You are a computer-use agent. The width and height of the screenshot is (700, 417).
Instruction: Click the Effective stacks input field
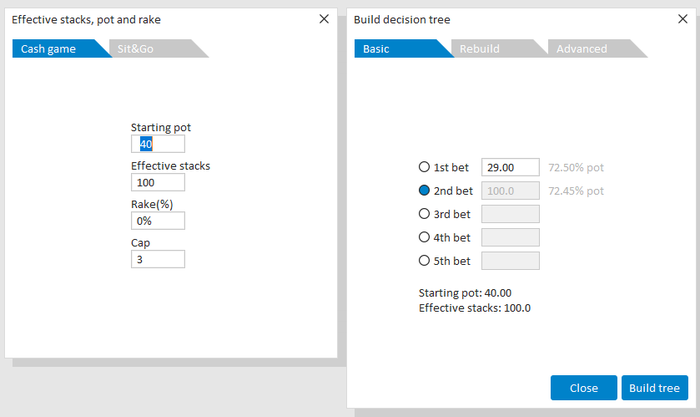(158, 182)
